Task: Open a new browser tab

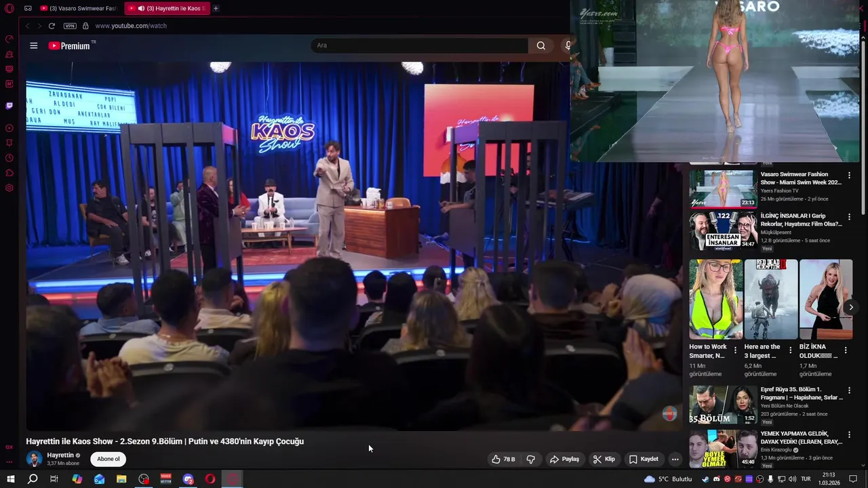Action: [x=216, y=8]
